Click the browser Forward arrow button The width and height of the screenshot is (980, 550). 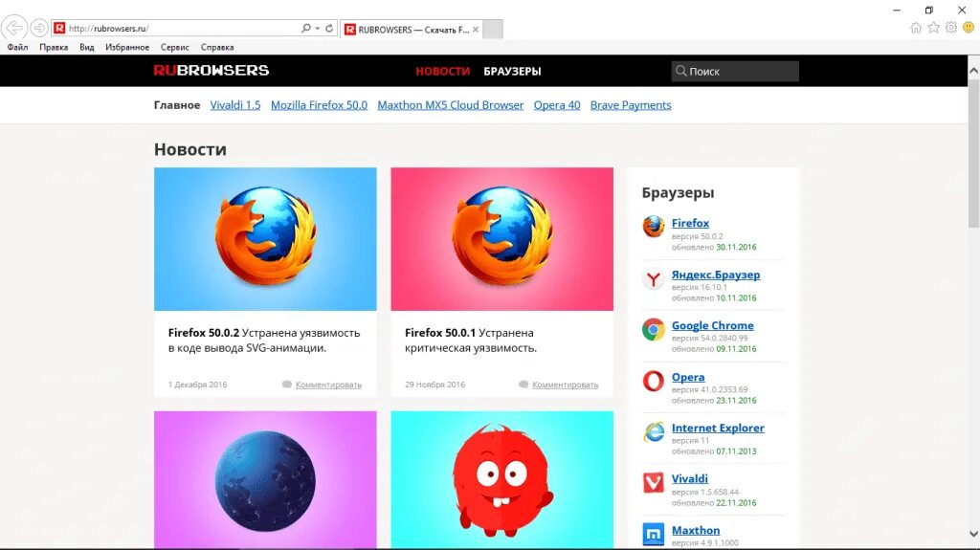pos(38,28)
